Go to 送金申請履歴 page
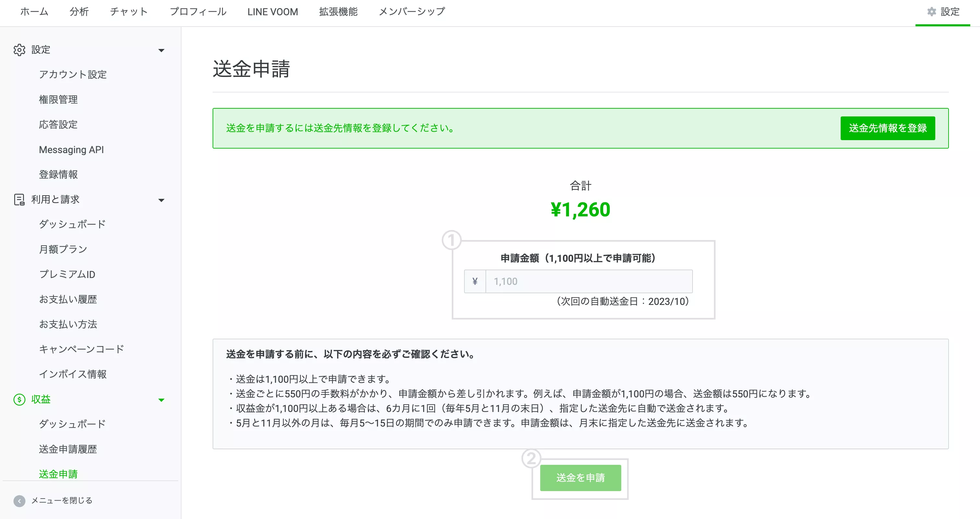Viewport: 980px width, 519px height. pyautogui.click(x=68, y=449)
